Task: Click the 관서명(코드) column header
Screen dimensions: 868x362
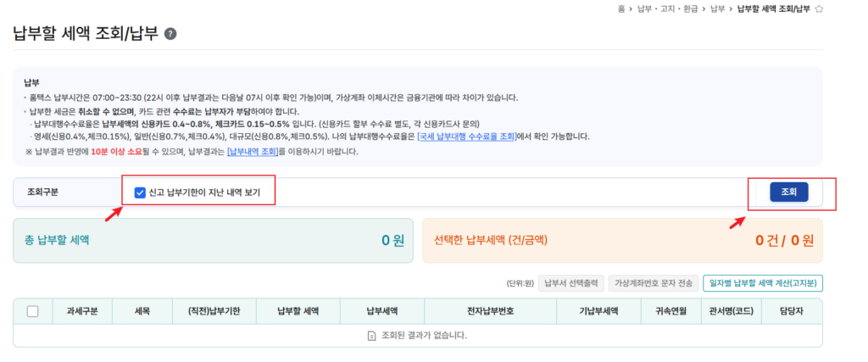Action: (732, 311)
